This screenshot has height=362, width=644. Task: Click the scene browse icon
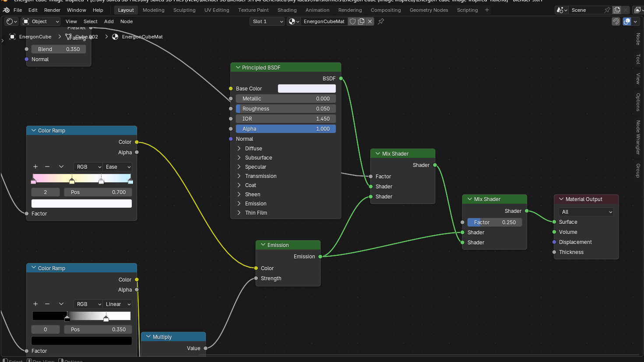562,10
